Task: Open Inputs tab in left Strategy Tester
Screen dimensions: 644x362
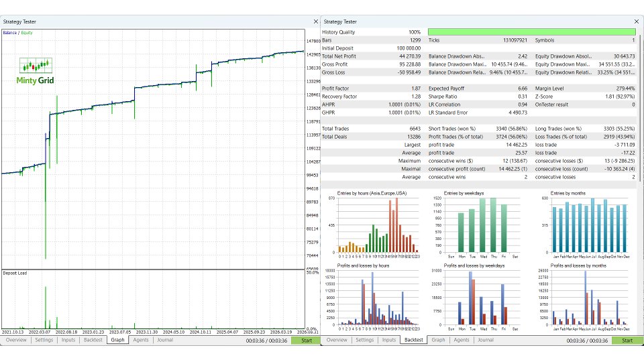Action: [68, 340]
